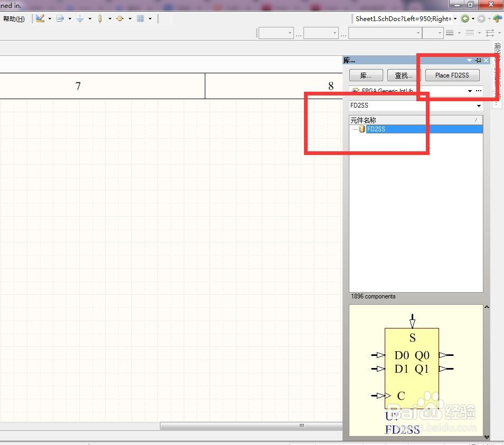Click the FD2SS filter input field
This screenshot has width=504, height=445.
[x=412, y=105]
